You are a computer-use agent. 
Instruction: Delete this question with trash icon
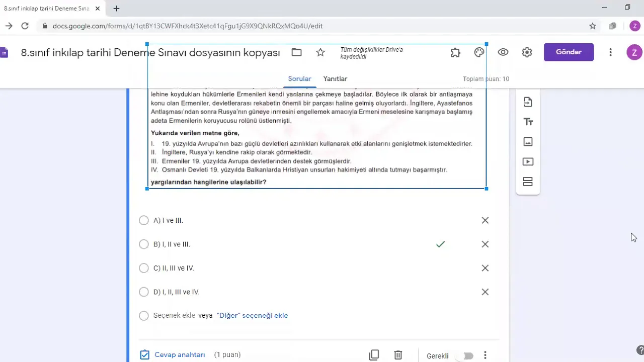(398, 355)
